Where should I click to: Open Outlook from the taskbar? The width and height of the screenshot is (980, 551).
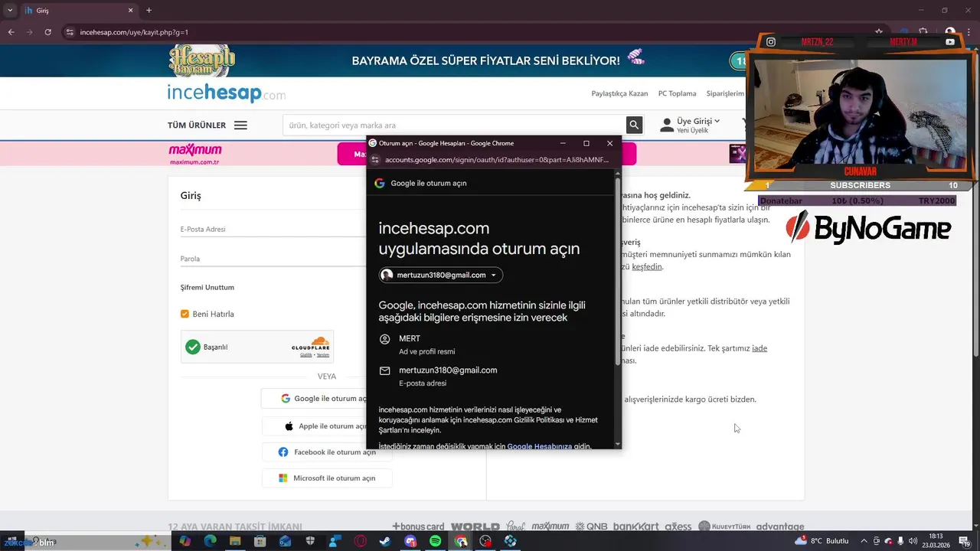(285, 541)
